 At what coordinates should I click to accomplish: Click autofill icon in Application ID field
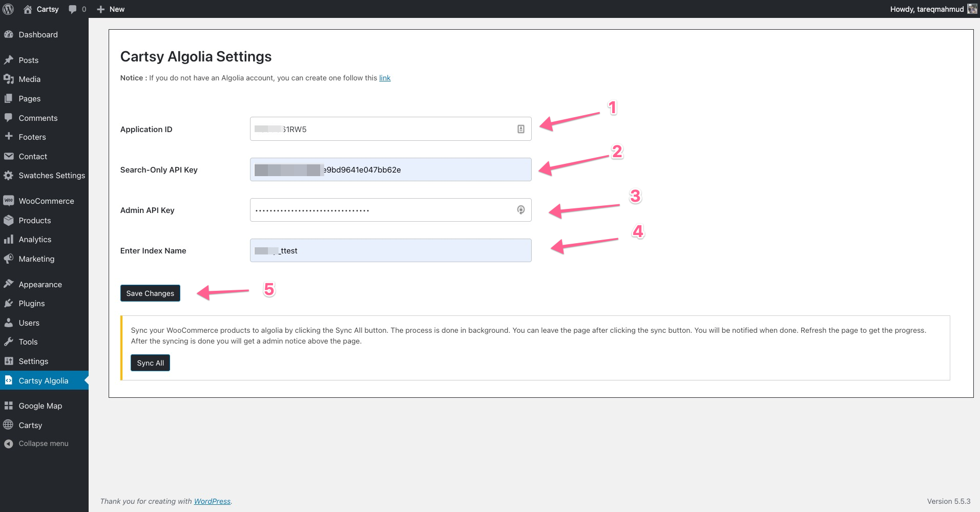pyautogui.click(x=520, y=129)
